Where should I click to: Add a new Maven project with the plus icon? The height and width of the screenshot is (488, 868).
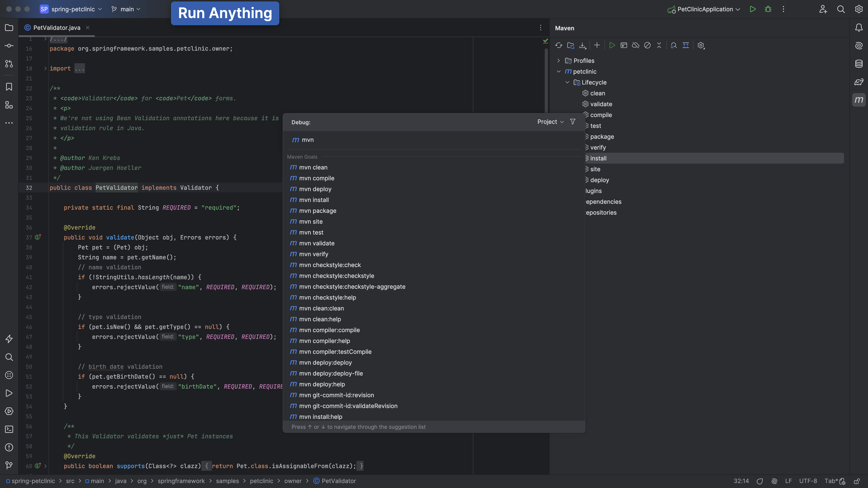[x=597, y=45]
